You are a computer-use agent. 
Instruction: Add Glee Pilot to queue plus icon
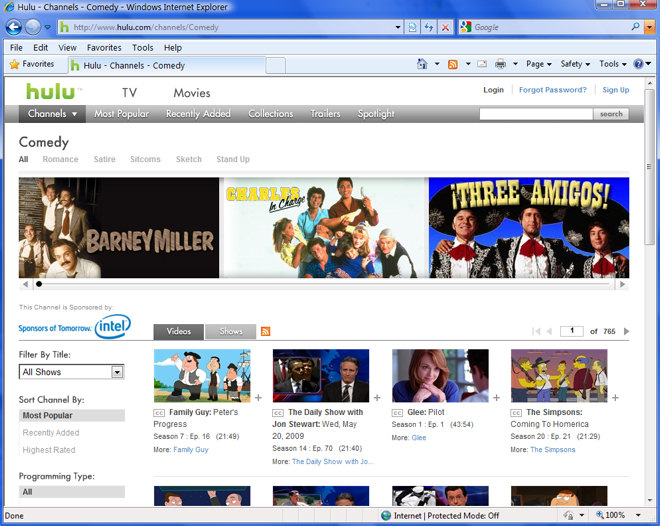coord(497,398)
